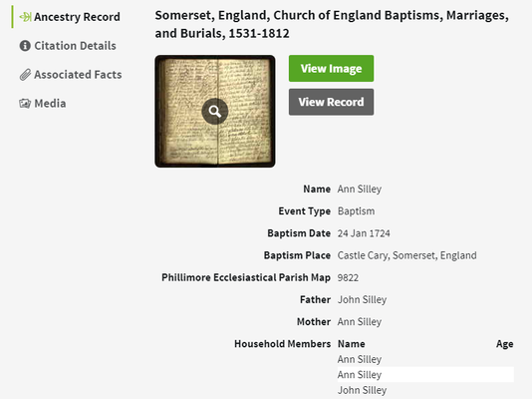Click mother name Ann Silley
The width and height of the screenshot is (532, 399).
pyautogui.click(x=360, y=321)
